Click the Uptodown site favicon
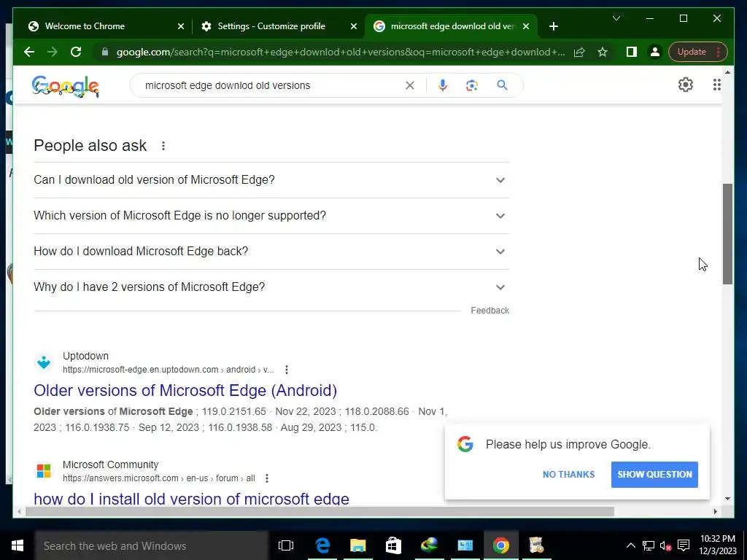 [x=44, y=362]
